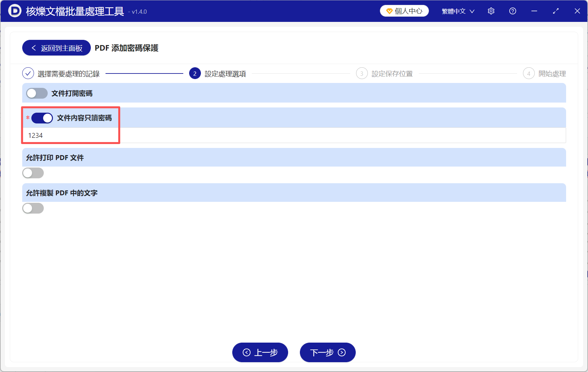Open the 個人中心 panel
Image resolution: width=588 pixels, height=372 pixels.
pyautogui.click(x=404, y=10)
